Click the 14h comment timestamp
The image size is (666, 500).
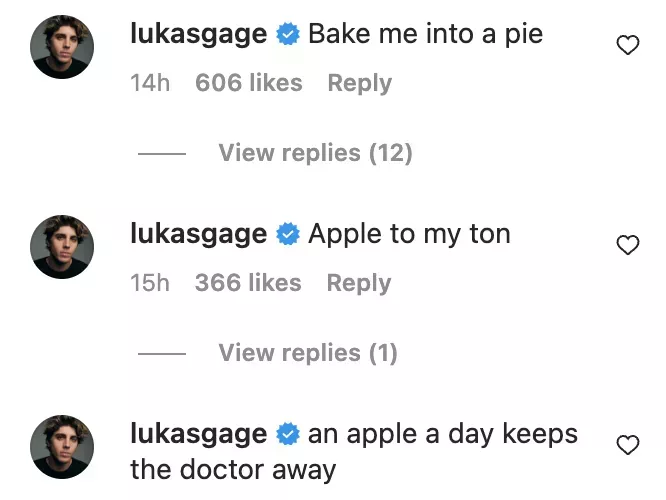pyautogui.click(x=150, y=83)
